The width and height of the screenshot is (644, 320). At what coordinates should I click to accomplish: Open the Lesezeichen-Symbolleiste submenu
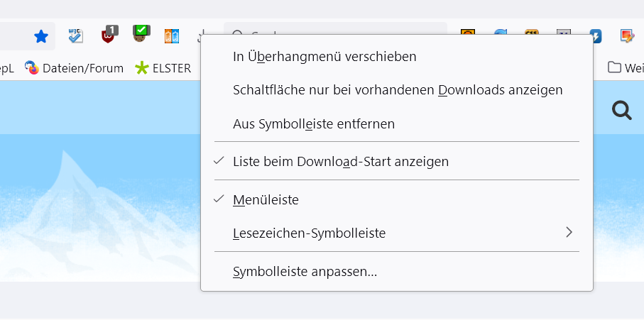pyautogui.click(x=310, y=233)
